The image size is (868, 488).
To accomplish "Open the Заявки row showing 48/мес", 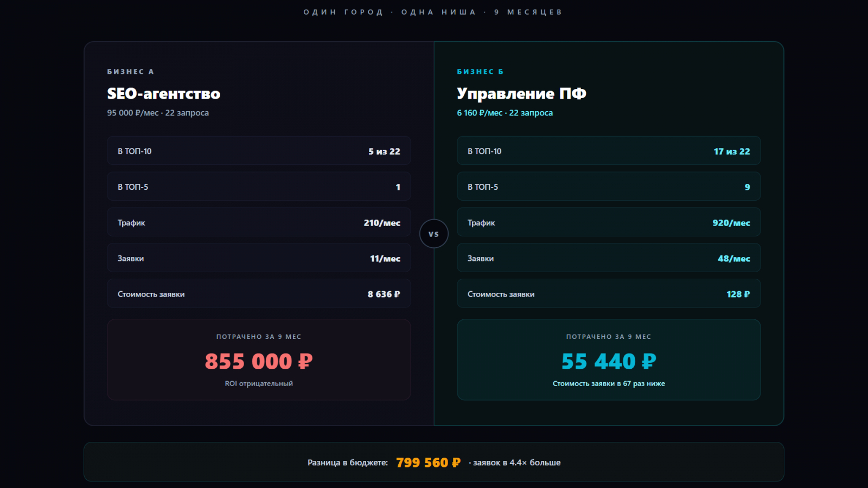I will pos(609,258).
